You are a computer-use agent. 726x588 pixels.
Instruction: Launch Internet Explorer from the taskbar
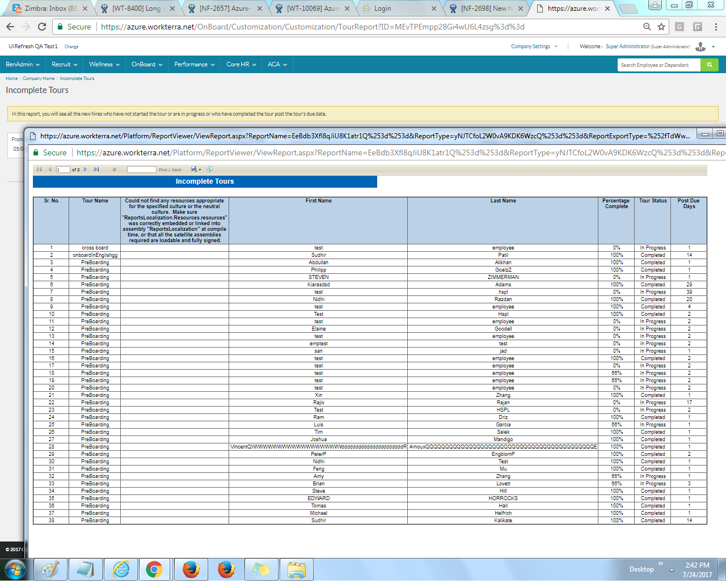(121, 569)
